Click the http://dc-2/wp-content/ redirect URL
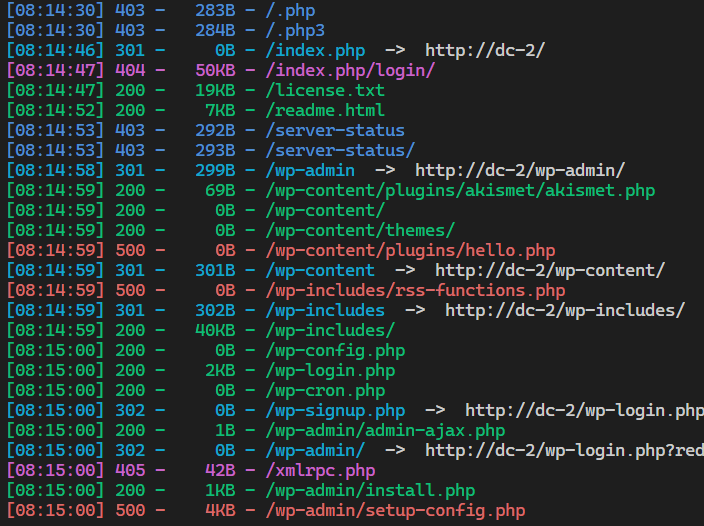The width and height of the screenshot is (704, 526). click(550, 270)
